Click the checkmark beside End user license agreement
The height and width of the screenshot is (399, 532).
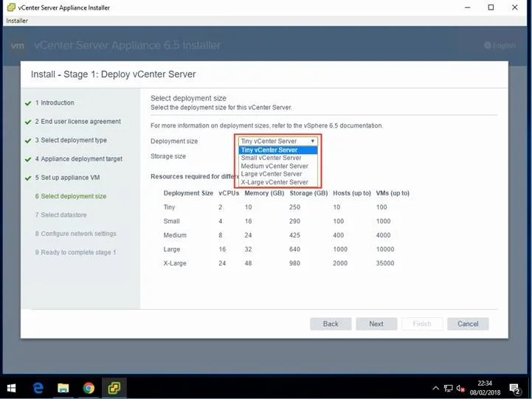coord(28,122)
